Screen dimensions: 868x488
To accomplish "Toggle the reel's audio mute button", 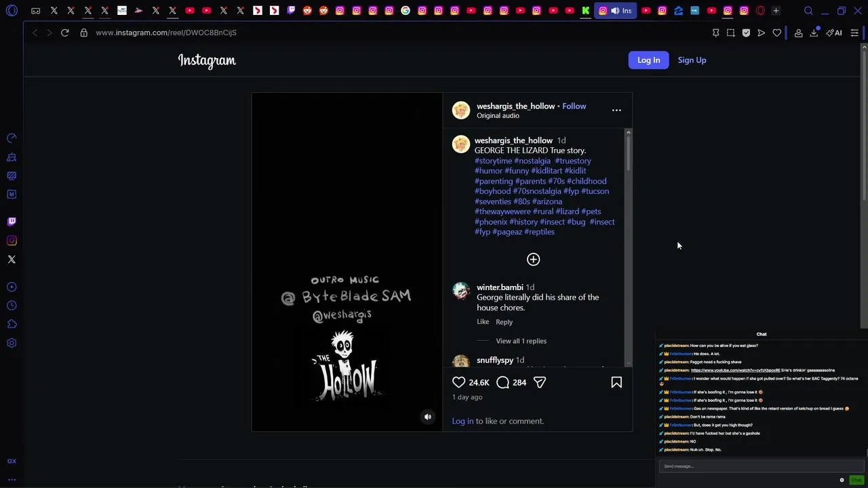I will click(x=428, y=417).
